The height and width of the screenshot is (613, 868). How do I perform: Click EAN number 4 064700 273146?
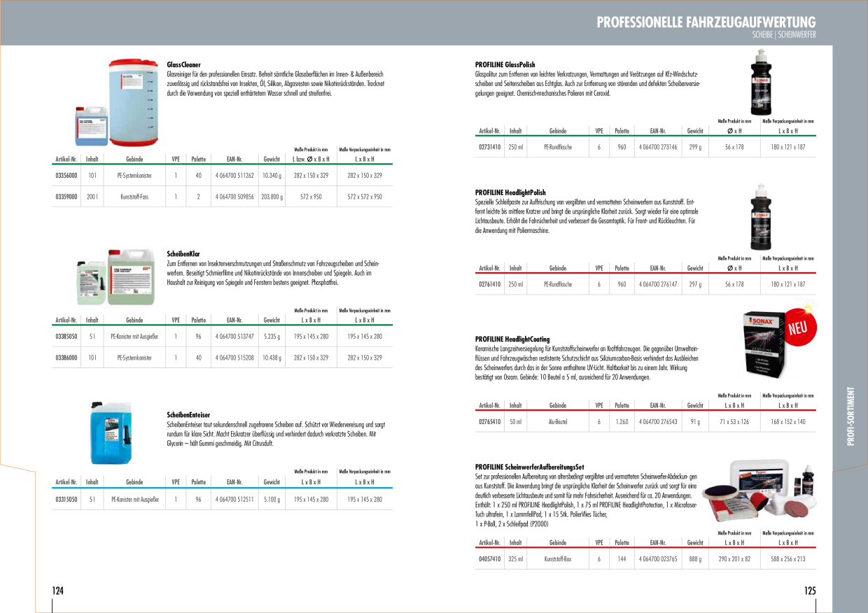pyautogui.click(x=658, y=147)
